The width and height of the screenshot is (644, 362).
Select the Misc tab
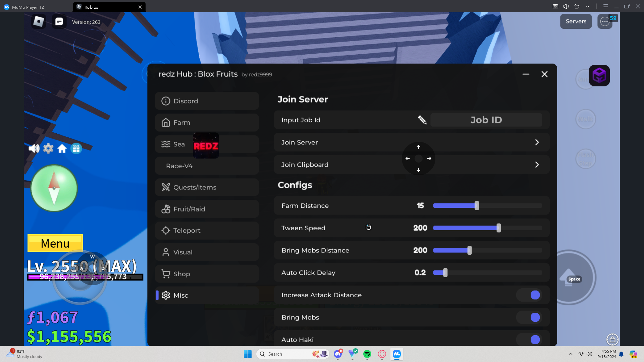[x=207, y=295]
